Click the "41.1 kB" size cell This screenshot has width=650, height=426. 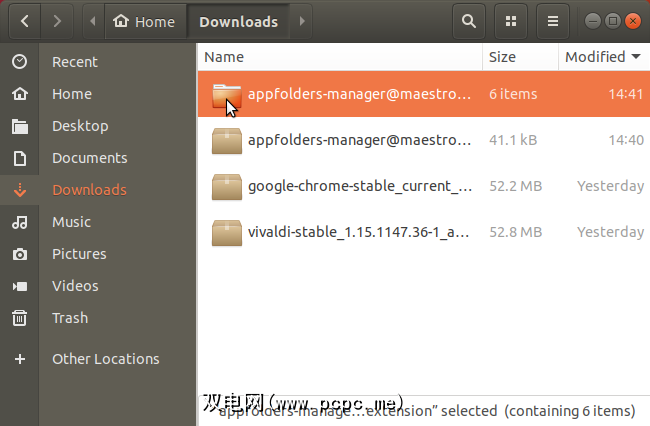pos(513,140)
